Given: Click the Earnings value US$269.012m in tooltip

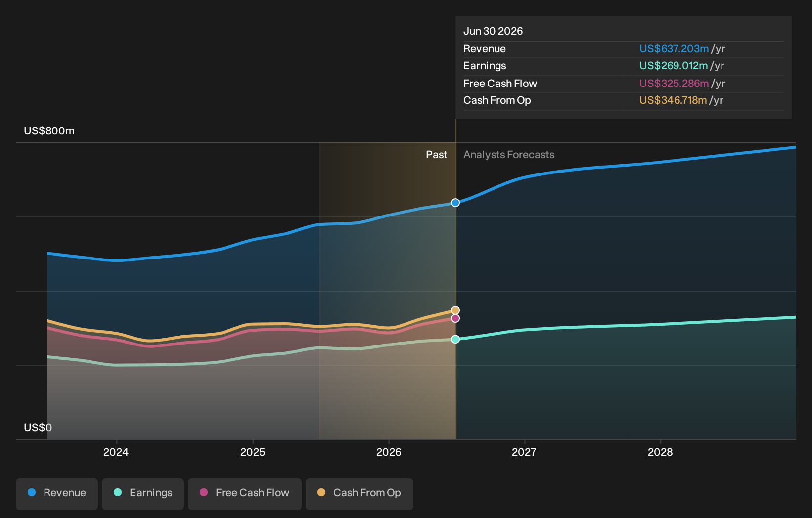Looking at the screenshot, I should coord(674,66).
